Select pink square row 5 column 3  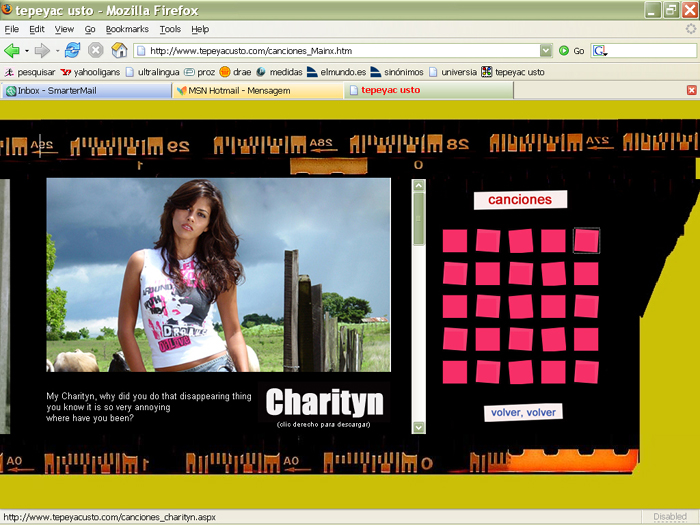coord(521,372)
